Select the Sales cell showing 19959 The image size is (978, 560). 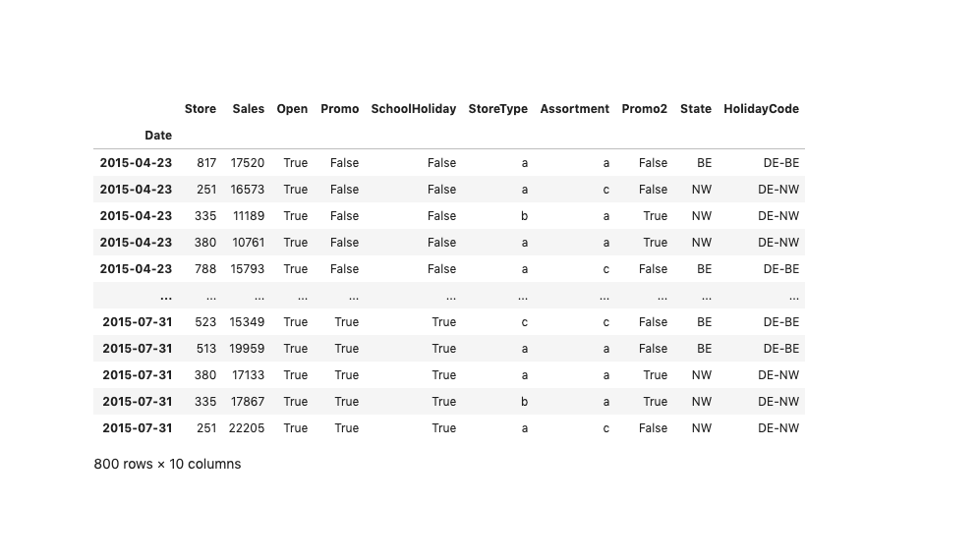point(247,349)
